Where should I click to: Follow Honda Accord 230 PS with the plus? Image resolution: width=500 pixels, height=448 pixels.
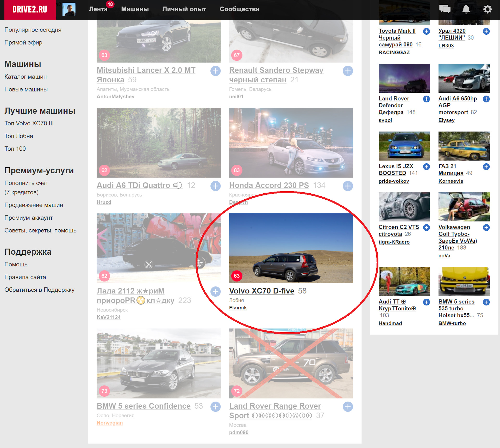348,186
